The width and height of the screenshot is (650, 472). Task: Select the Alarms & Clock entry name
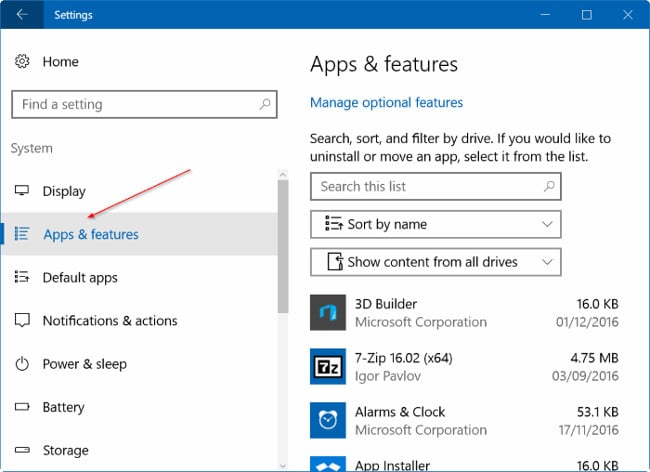click(x=400, y=412)
